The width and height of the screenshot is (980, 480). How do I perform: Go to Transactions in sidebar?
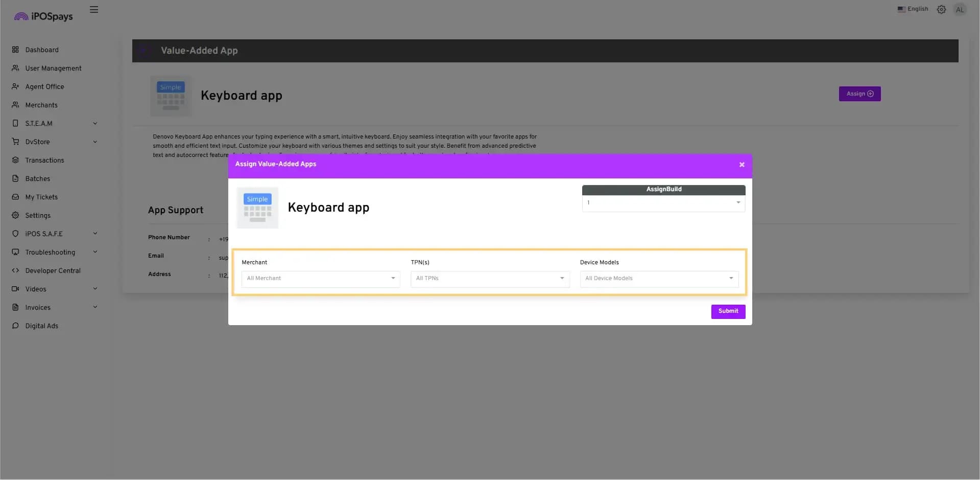[x=44, y=160]
